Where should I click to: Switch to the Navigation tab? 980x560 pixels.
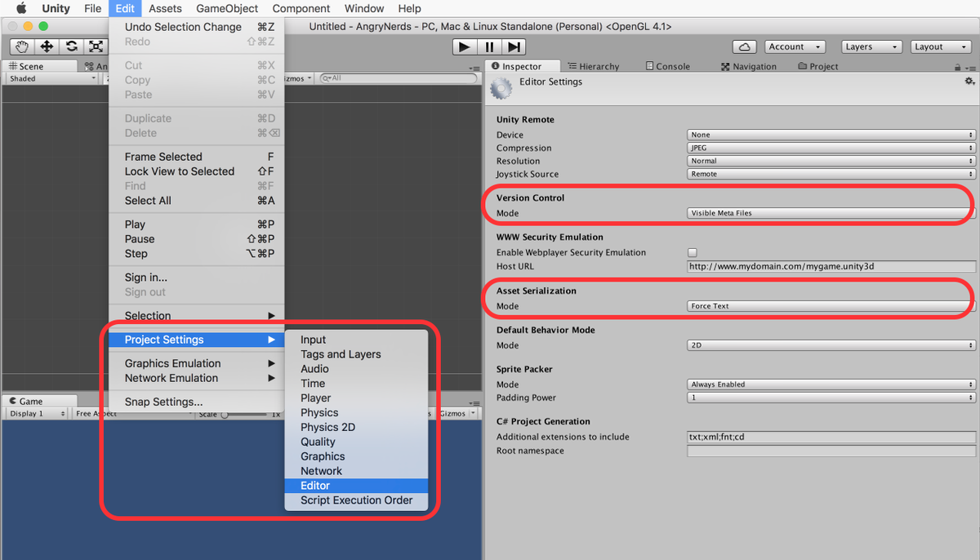[x=749, y=66]
